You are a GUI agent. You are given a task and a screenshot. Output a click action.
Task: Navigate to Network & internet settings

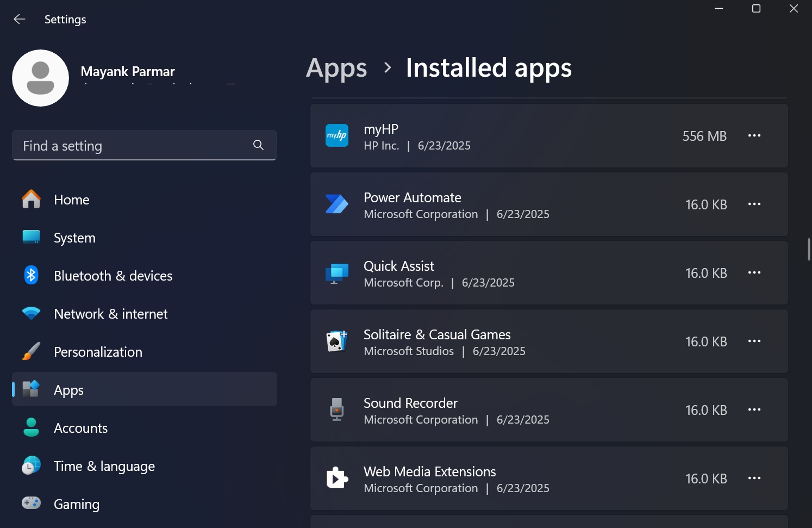[110, 314]
